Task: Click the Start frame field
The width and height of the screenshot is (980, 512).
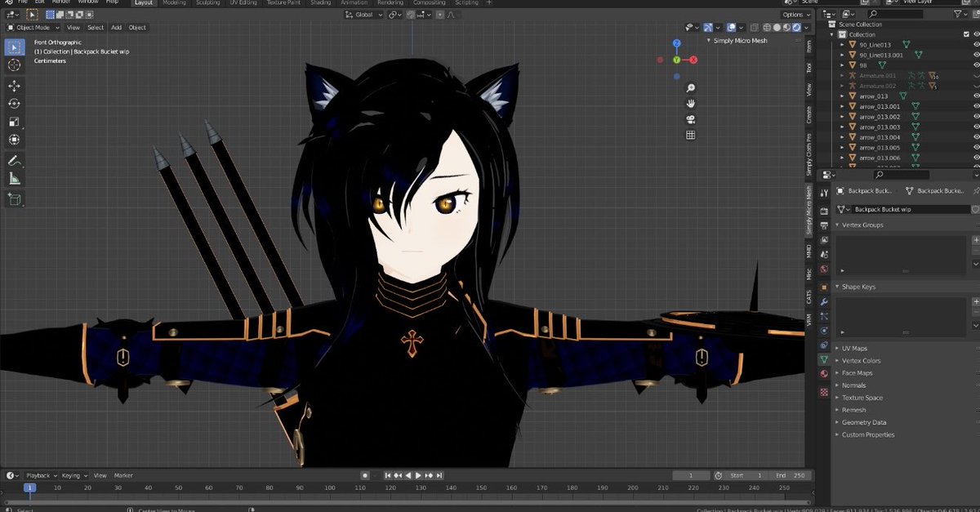Action: pos(746,475)
